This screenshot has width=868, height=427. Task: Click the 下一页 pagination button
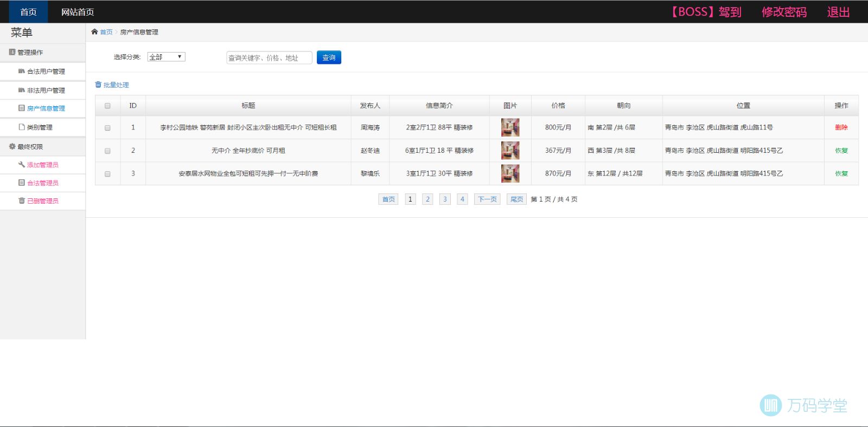pyautogui.click(x=487, y=199)
